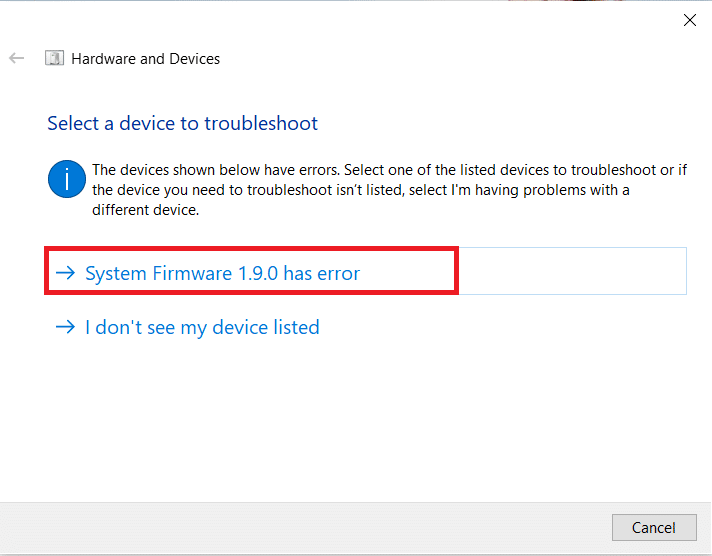This screenshot has height=556, width=712.
Task: Click the Select a device to troubleshoot heading
Action: click(182, 124)
